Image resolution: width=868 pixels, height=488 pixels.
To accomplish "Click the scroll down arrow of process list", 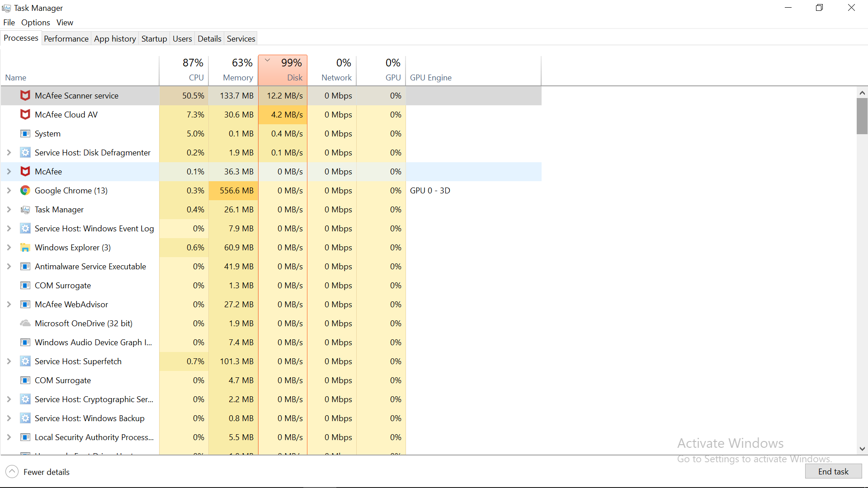I will pos(862,449).
